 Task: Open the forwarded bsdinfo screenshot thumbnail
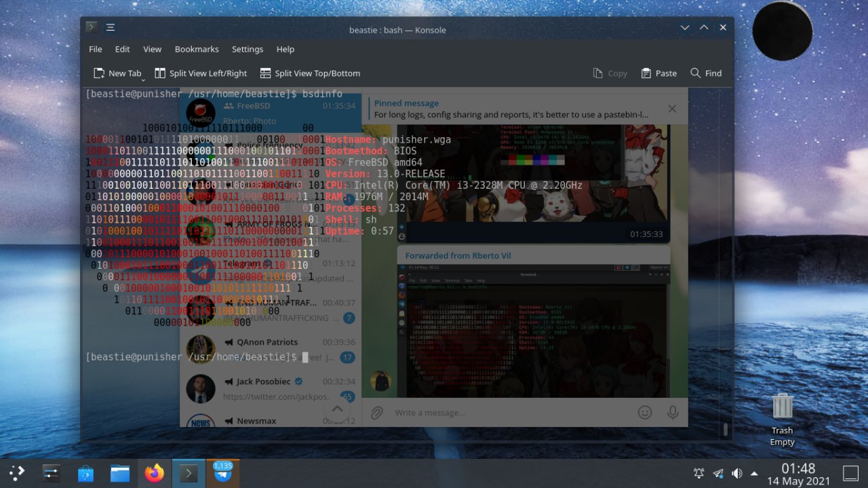[534, 331]
